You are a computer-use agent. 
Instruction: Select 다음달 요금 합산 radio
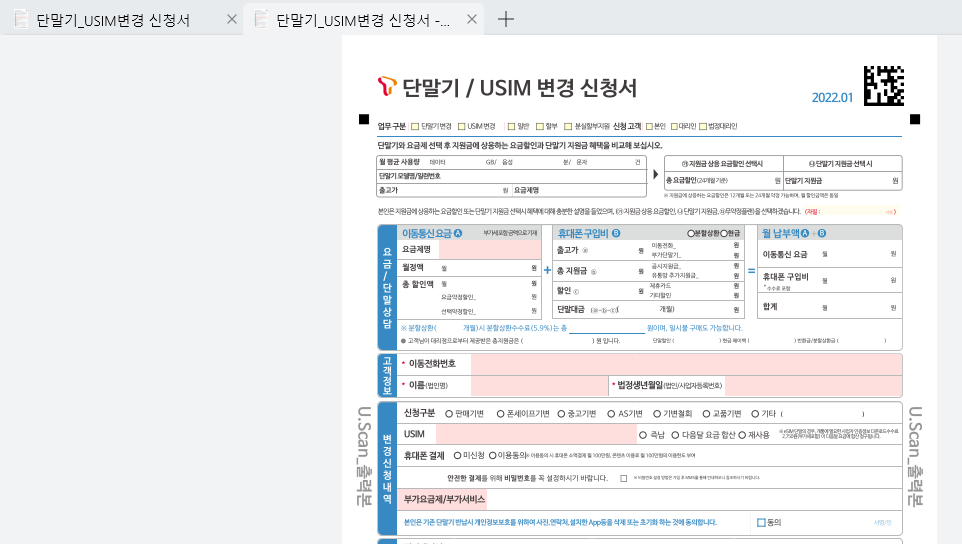tap(675, 435)
